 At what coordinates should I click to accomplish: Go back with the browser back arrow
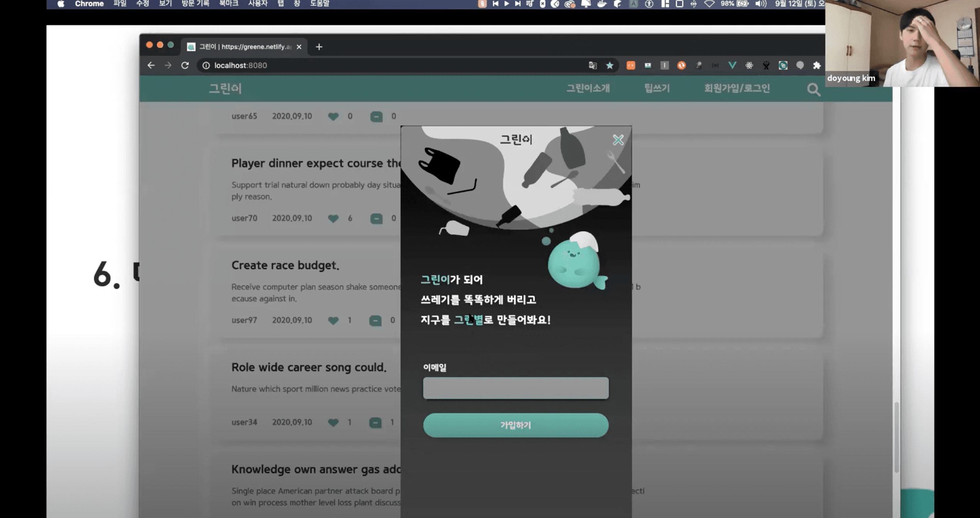tap(151, 66)
